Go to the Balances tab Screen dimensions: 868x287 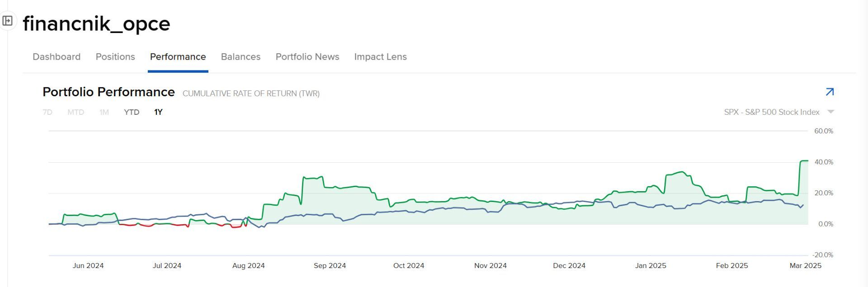click(x=241, y=57)
